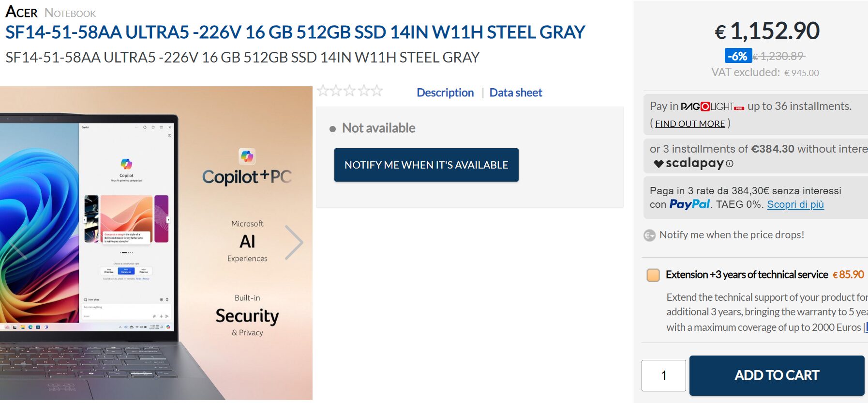Click the PayPal logo
Viewport: 868px width, 403px height.
coord(689,204)
